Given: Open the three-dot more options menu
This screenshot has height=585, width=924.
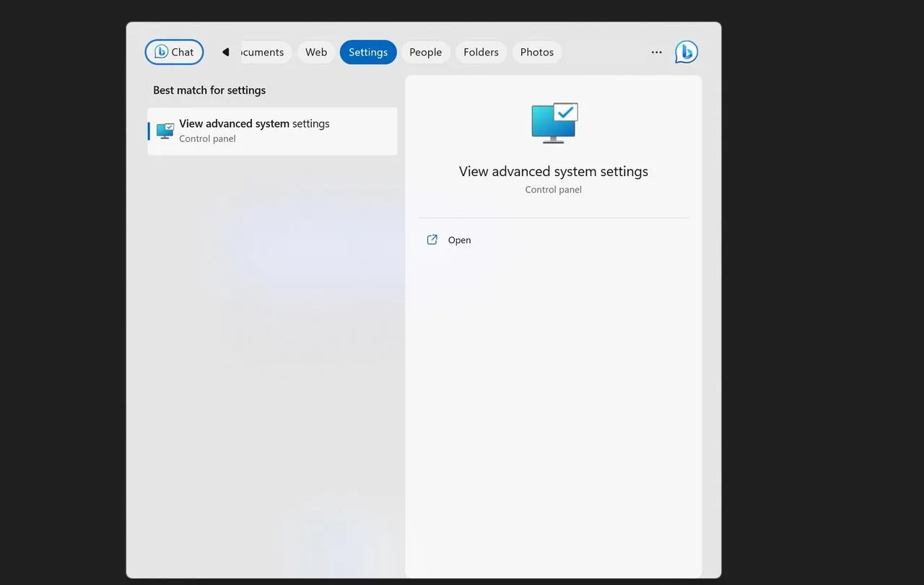Looking at the screenshot, I should point(656,52).
